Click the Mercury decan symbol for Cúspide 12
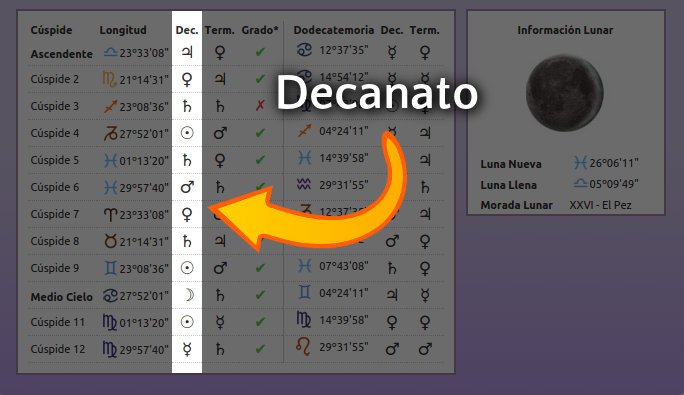 187,349
